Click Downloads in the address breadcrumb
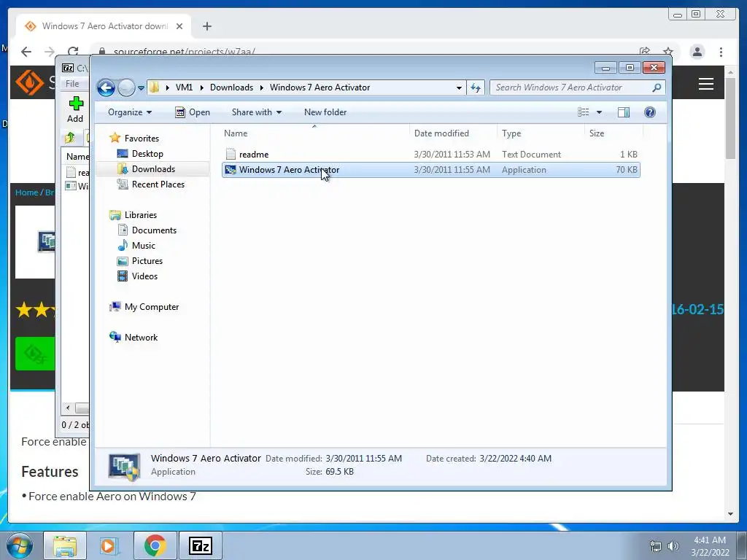Viewport: 747px width, 560px height. (231, 87)
